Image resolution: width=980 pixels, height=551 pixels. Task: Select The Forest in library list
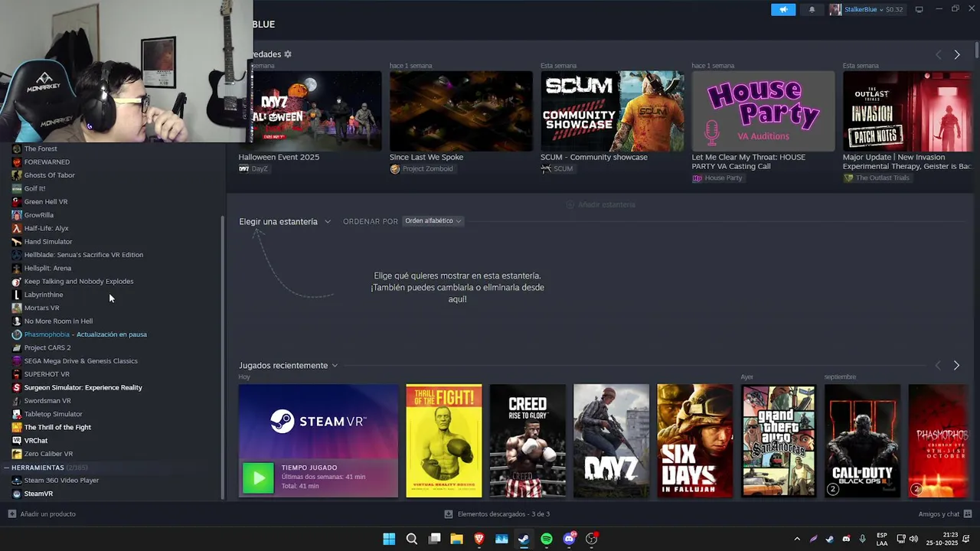coord(40,148)
